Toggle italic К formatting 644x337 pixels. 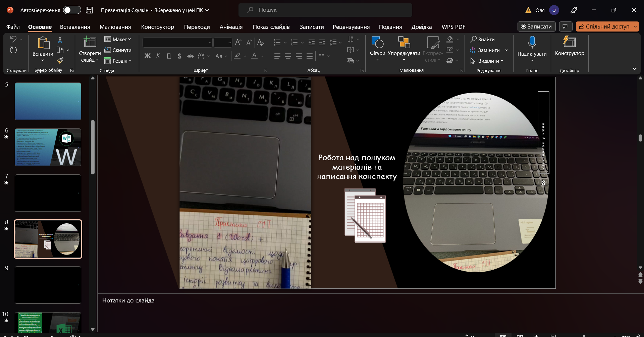point(158,56)
